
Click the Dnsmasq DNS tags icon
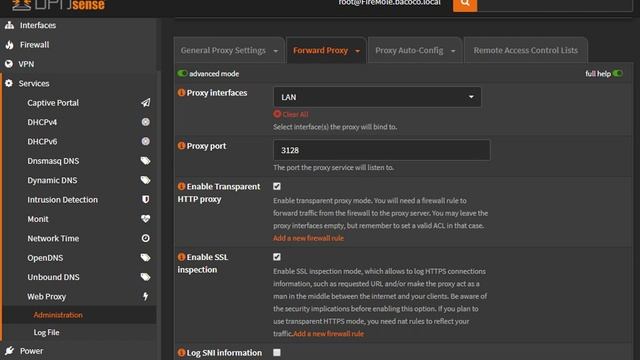[146, 161]
